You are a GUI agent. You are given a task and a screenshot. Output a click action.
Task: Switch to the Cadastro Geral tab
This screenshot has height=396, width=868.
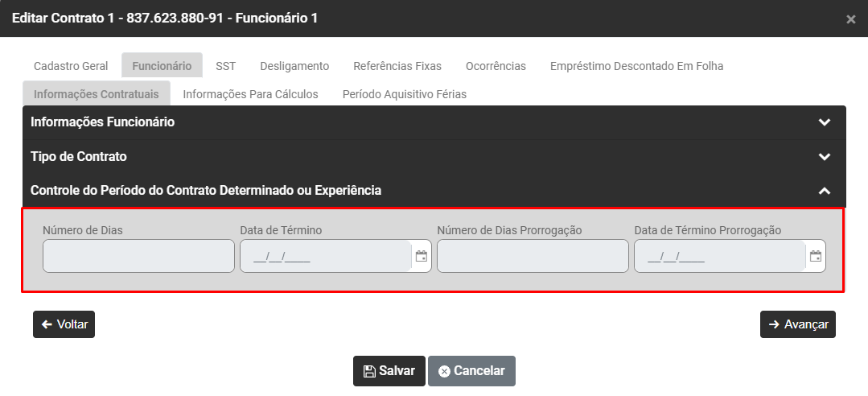(x=71, y=66)
